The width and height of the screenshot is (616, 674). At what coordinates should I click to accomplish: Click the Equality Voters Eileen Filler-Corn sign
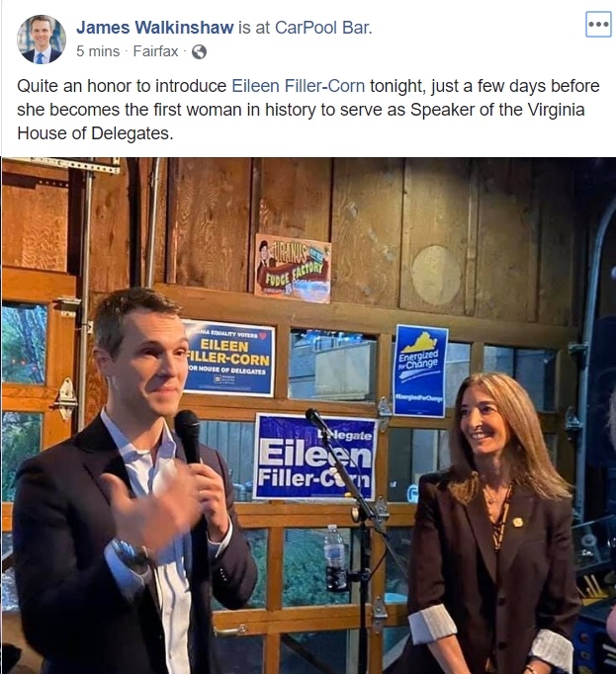click(228, 358)
